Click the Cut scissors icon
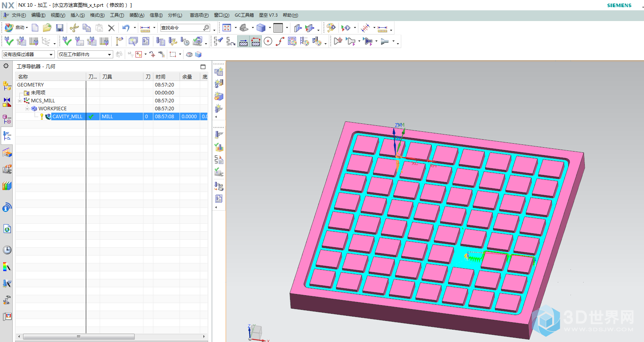This screenshot has height=342, width=644. (74, 28)
